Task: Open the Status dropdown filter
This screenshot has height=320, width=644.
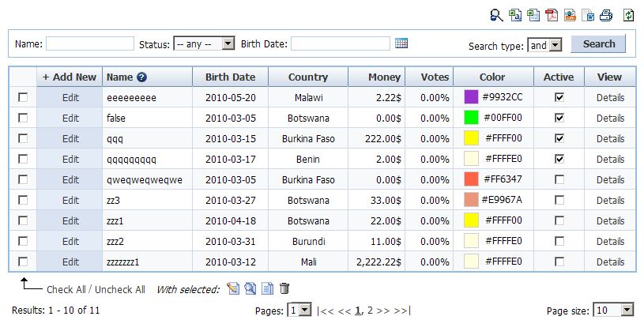Action: 204,43
